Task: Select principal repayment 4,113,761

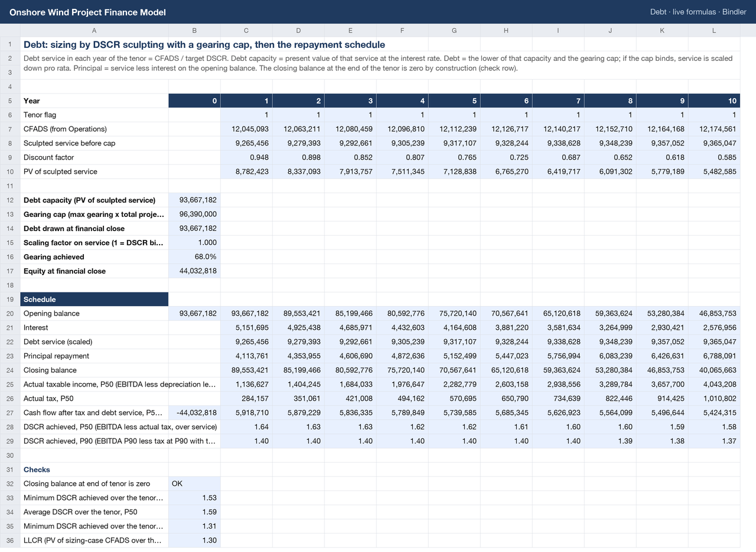Action: point(246,356)
